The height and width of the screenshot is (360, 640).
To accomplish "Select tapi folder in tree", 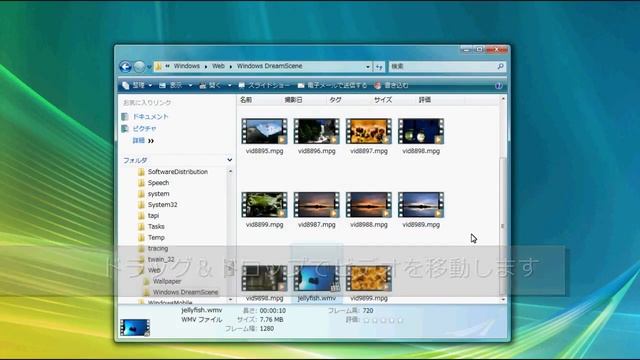I will (x=153, y=216).
